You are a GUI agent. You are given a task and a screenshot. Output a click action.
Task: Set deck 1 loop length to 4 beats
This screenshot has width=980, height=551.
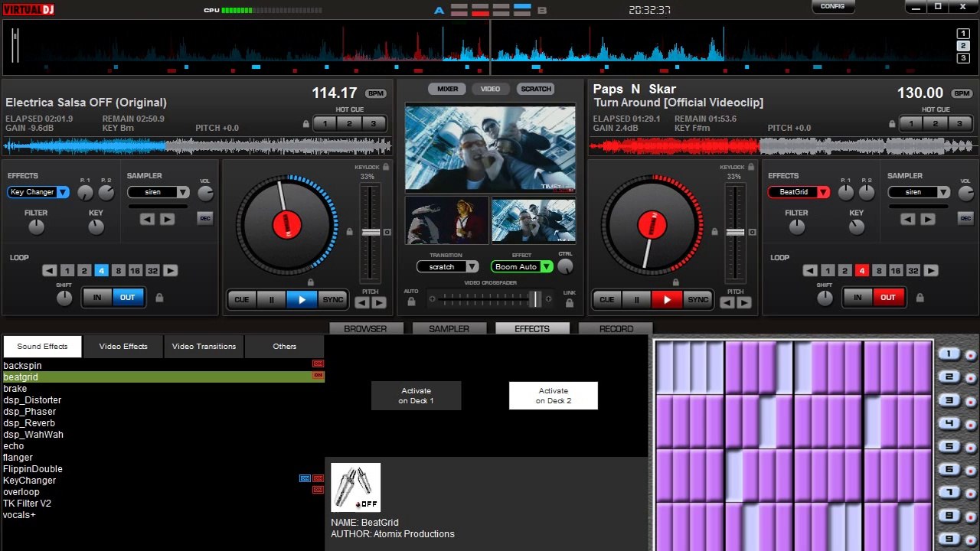101,270
